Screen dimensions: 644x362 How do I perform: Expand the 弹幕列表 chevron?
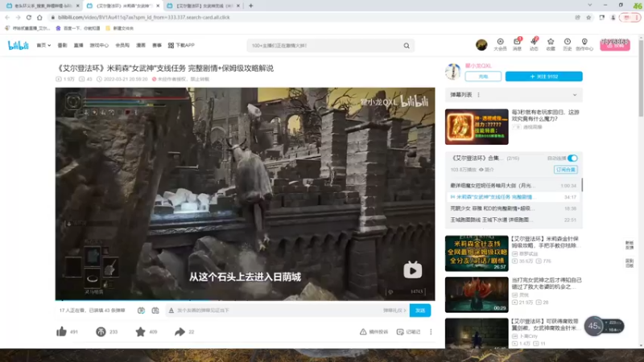pyautogui.click(x=575, y=95)
